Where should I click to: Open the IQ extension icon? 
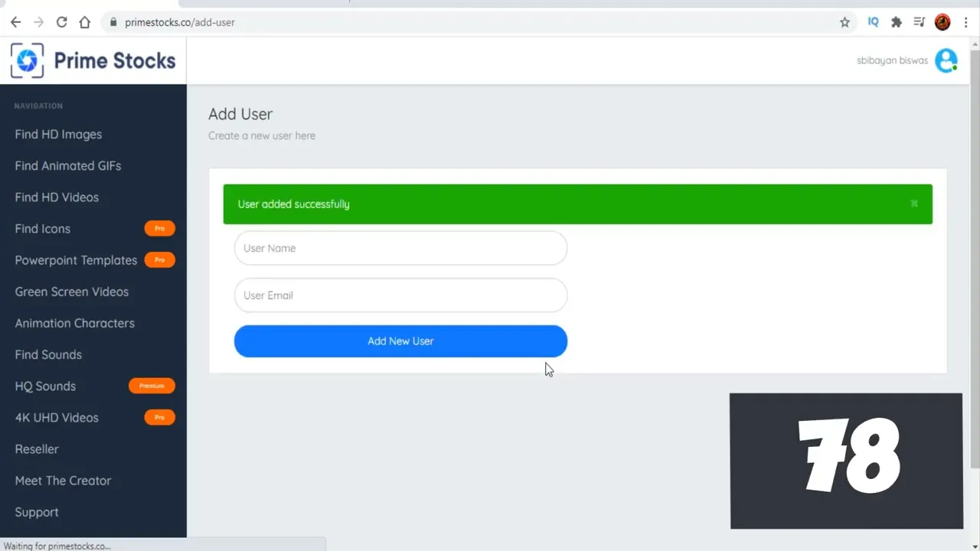(x=873, y=22)
